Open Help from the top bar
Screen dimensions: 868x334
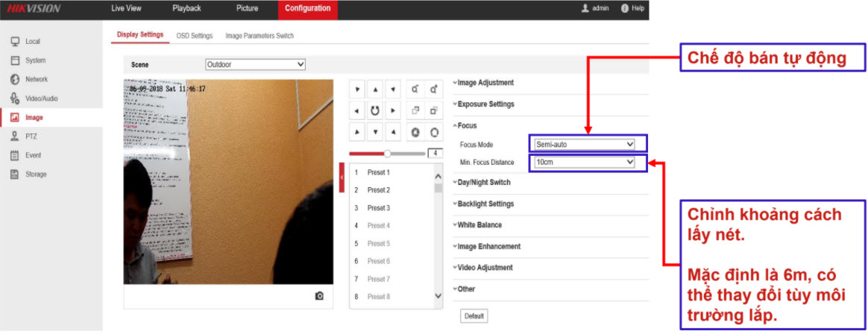[x=632, y=8]
